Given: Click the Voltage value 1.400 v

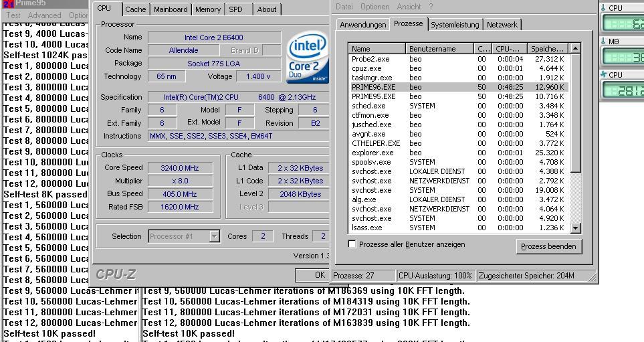Looking at the screenshot, I should click(x=258, y=76).
